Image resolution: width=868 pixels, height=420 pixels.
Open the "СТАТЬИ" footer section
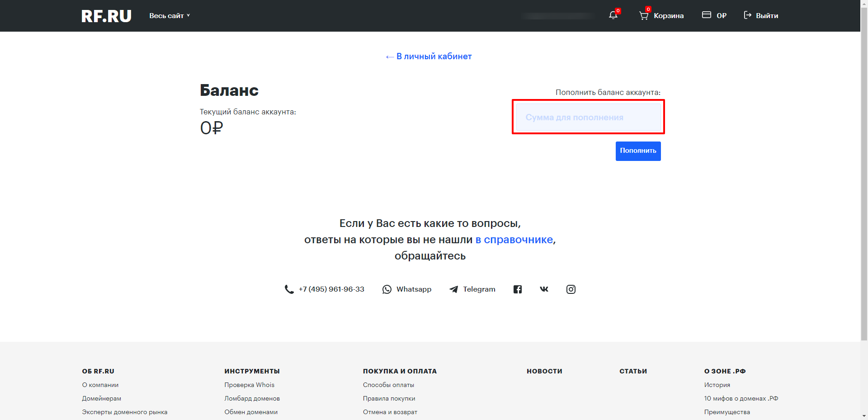[633, 371]
